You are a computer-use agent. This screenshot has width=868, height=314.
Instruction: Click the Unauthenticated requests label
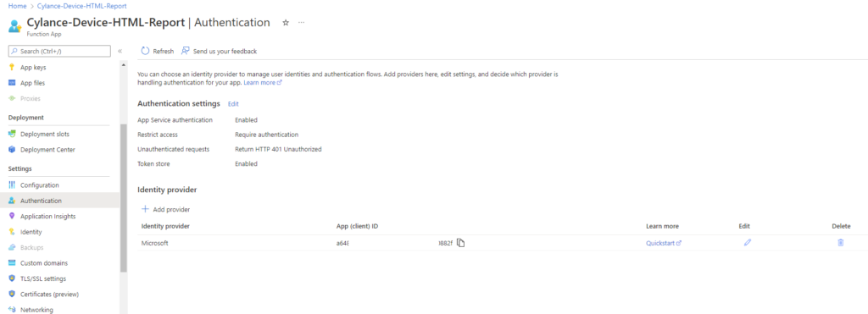pyautogui.click(x=173, y=149)
